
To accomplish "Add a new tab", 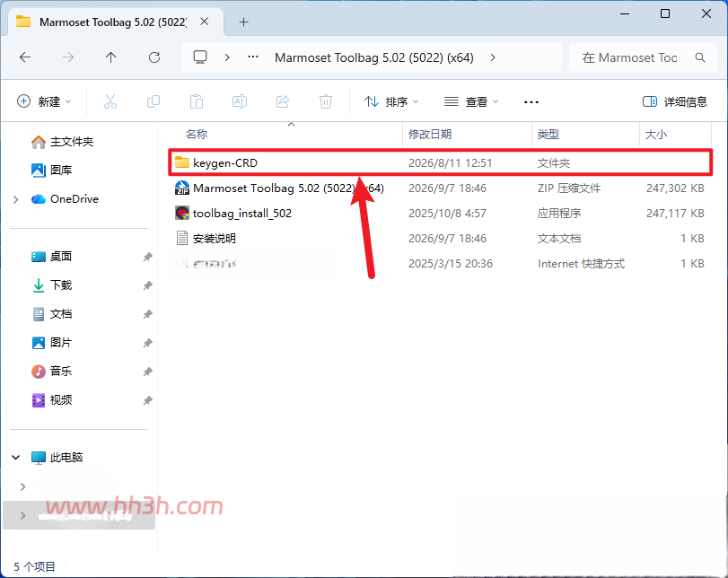I will click(x=244, y=22).
